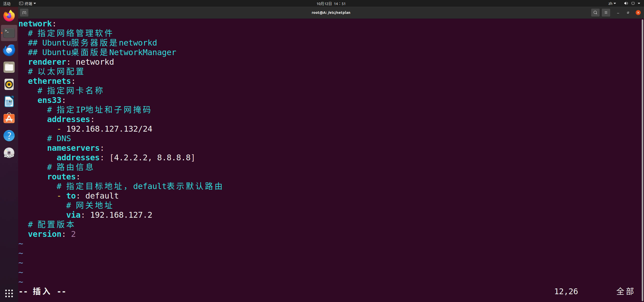644x302 pixels.
Task: Expand the system power menu arrow
Action: pos(639,4)
